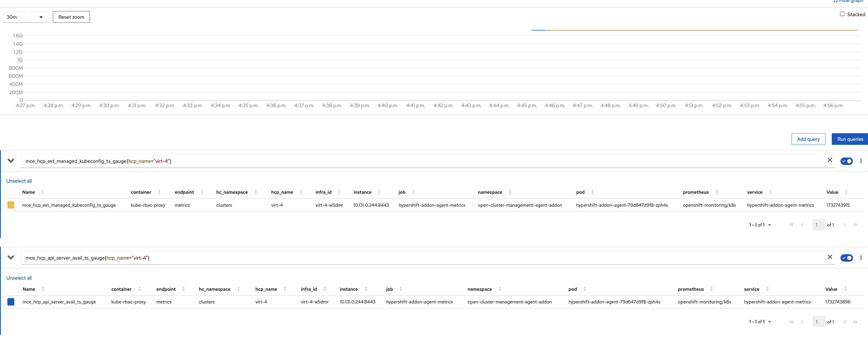Enable the Stacked checkbox
This screenshot has height=342, width=868.
842,14
